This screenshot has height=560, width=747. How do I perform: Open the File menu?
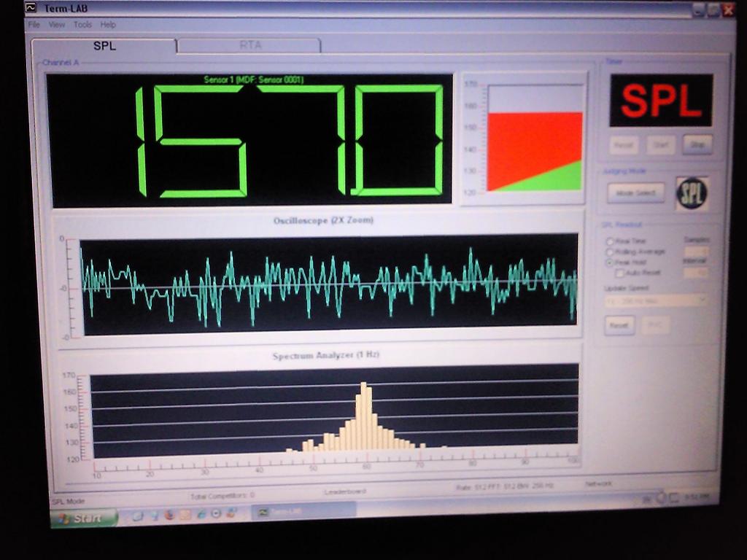[34, 25]
